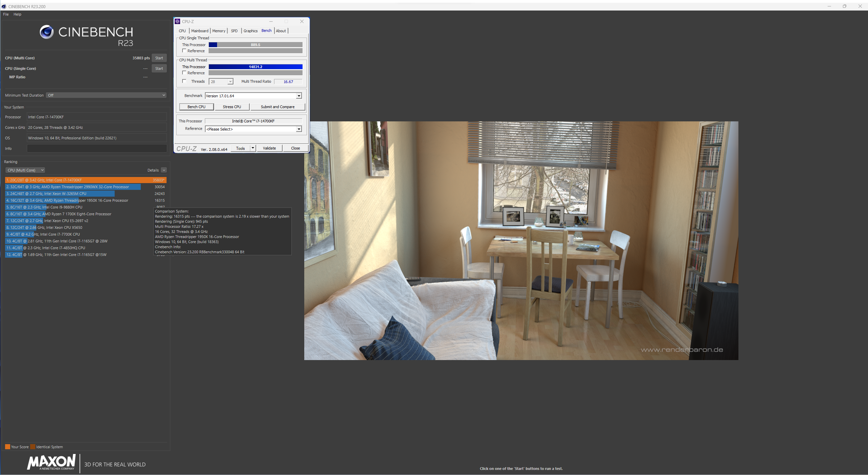Select ranking row Xeon E5-2697 v2
868x475 pixels.
[86, 221]
